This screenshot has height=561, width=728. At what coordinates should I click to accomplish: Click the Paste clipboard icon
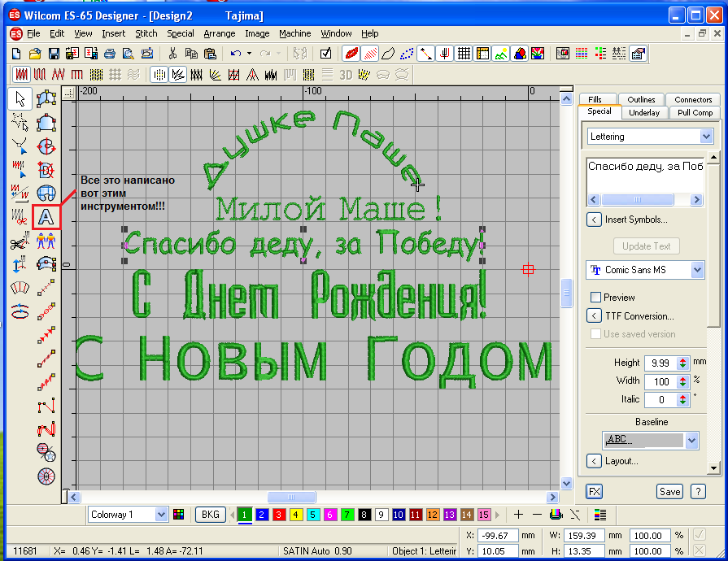[x=210, y=54]
